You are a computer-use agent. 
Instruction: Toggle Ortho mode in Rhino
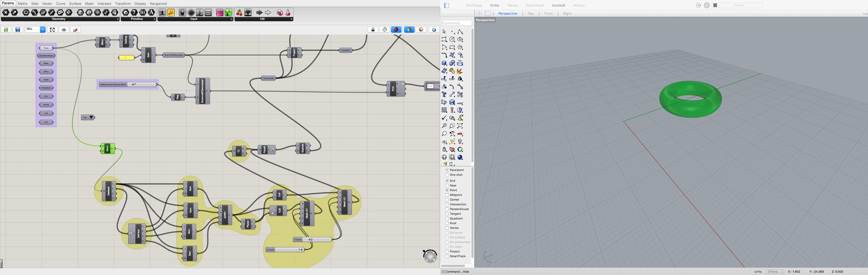coord(495,5)
